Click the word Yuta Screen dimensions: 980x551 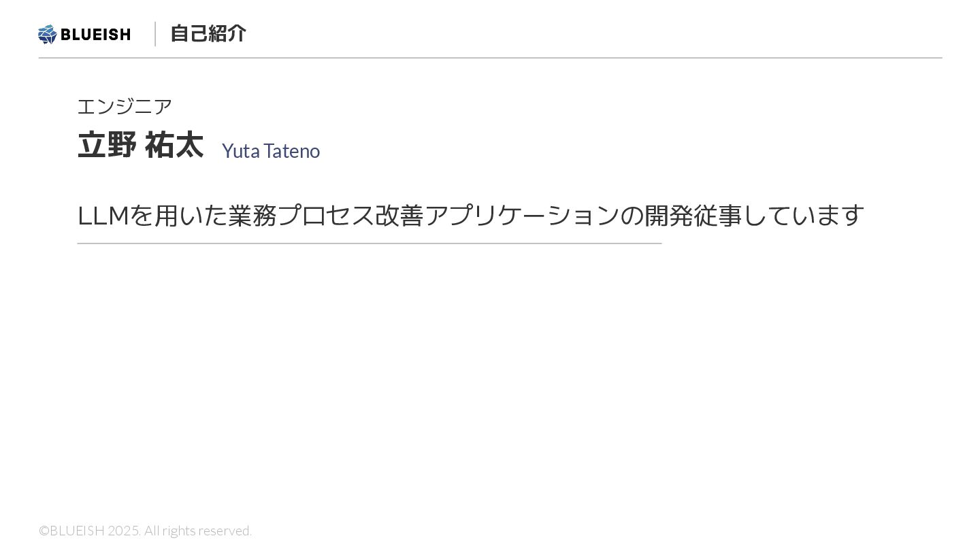241,150
